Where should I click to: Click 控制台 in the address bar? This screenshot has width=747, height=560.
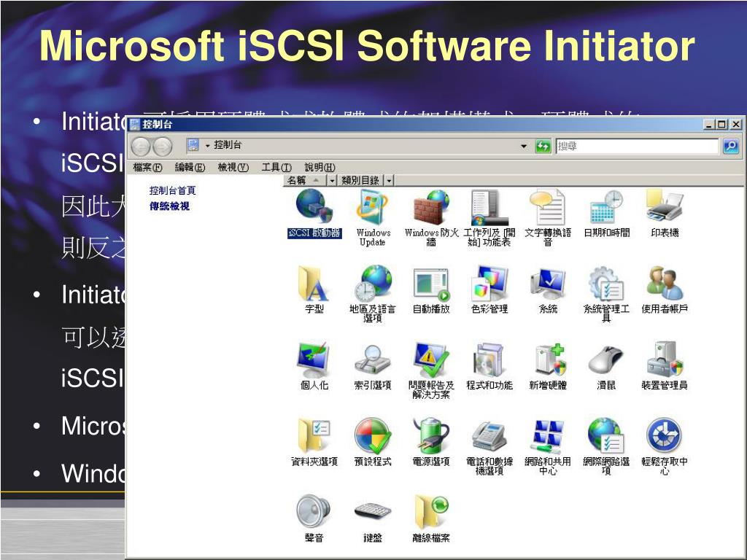click(x=228, y=145)
